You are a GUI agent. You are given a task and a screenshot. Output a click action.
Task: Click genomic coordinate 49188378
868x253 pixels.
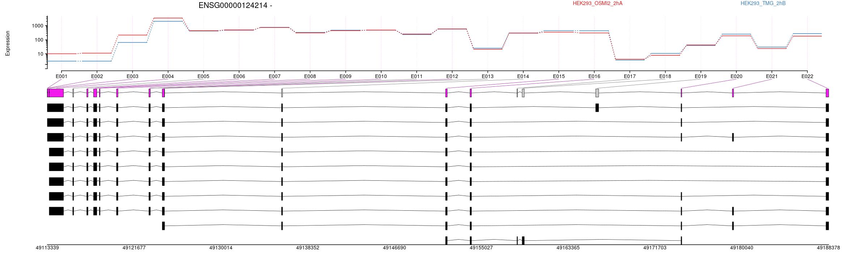pos(829,248)
